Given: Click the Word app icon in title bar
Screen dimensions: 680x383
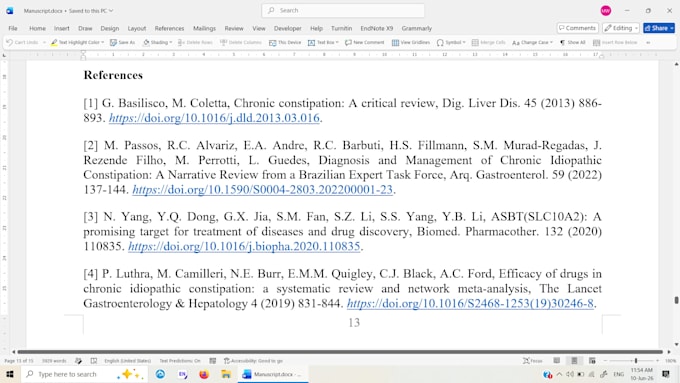Looking at the screenshot, I should [x=10, y=10].
